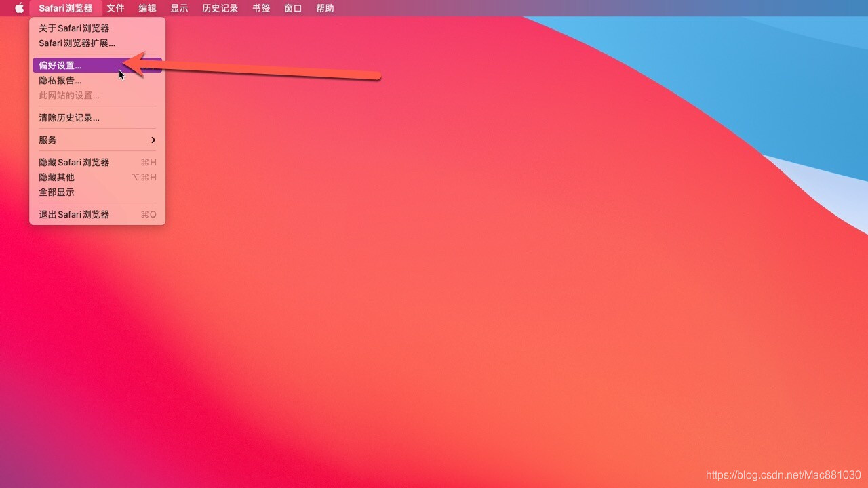Open the 书签 menu
This screenshot has width=868, height=488.
261,8
